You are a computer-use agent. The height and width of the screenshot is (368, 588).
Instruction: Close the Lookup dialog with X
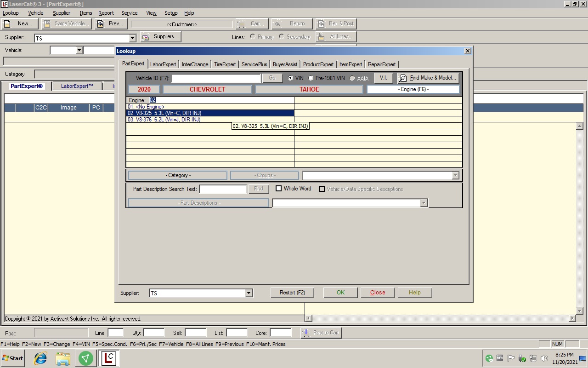coord(468,51)
